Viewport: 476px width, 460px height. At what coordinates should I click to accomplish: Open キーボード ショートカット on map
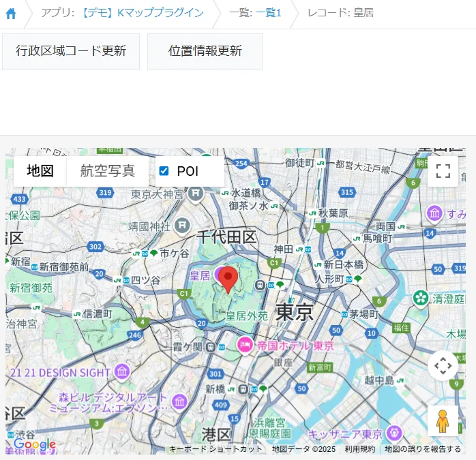tap(215, 449)
